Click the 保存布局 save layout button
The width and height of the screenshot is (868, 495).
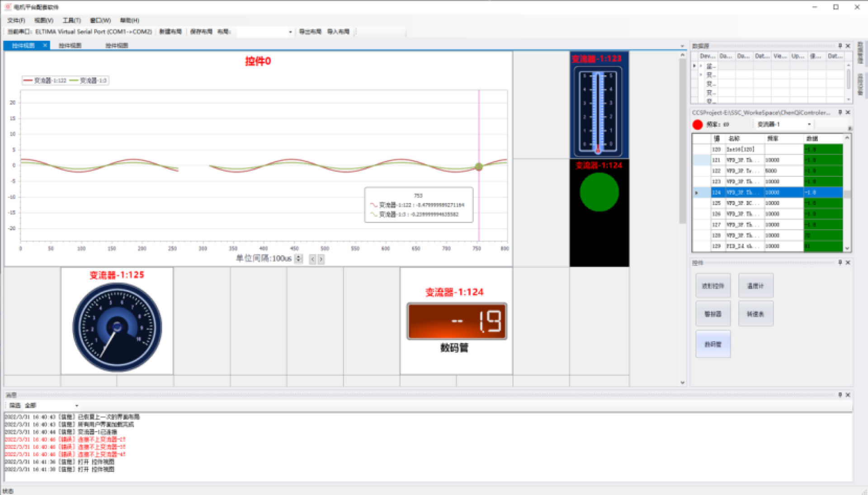click(x=201, y=32)
